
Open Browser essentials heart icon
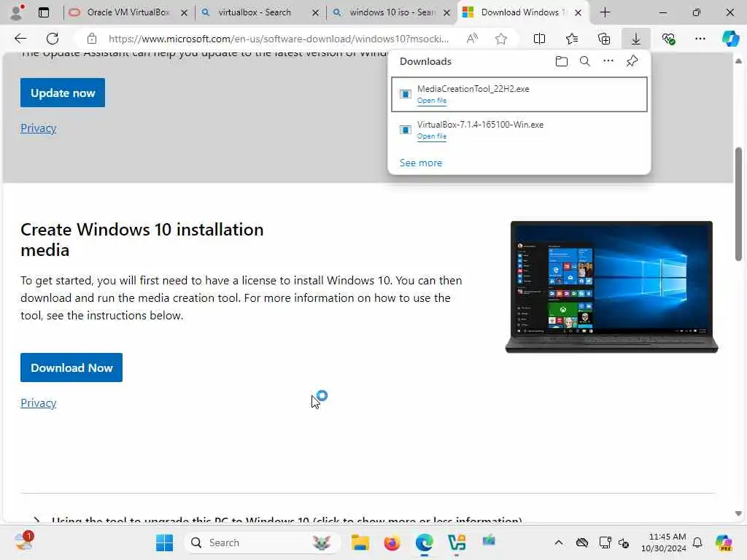point(668,39)
